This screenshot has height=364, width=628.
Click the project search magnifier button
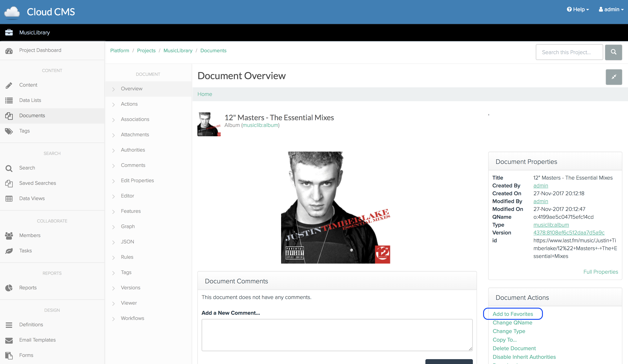(614, 52)
